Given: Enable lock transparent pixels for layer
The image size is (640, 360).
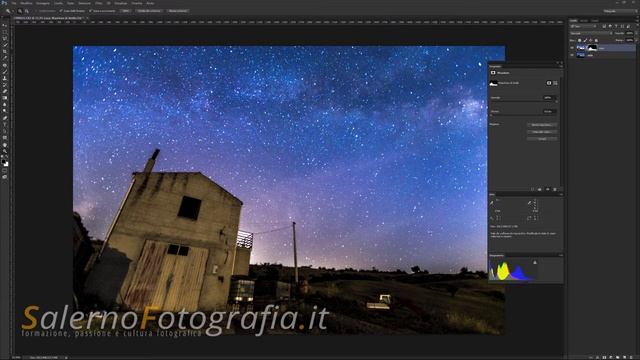Looking at the screenshot, I should 580,40.
